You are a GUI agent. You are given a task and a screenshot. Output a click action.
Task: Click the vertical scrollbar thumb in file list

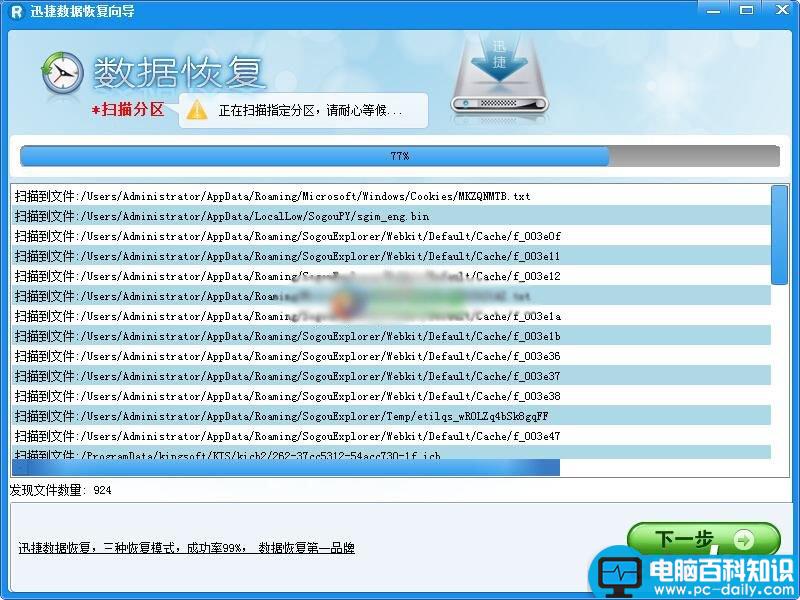pyautogui.click(x=779, y=235)
